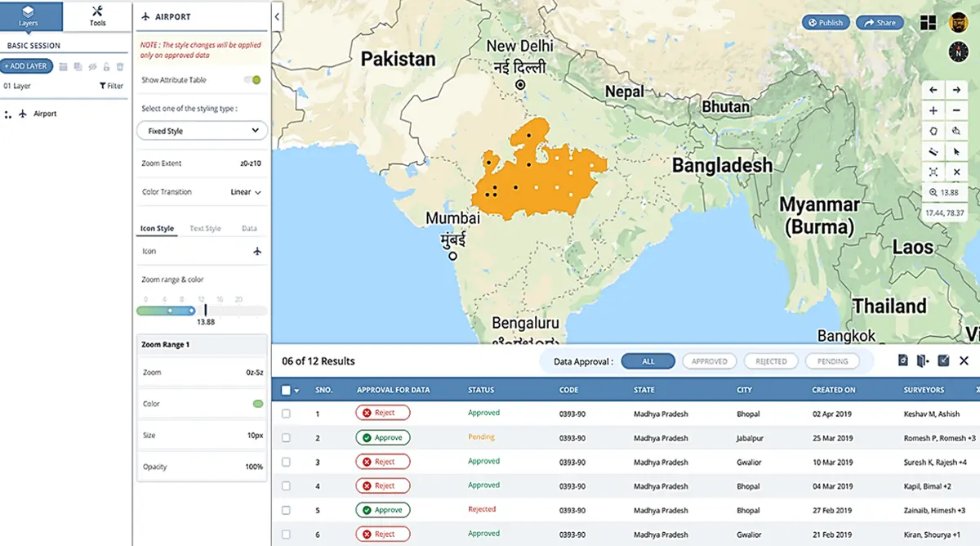The height and width of the screenshot is (546, 980).
Task: Open the Text Style tab
Action: pyautogui.click(x=205, y=229)
